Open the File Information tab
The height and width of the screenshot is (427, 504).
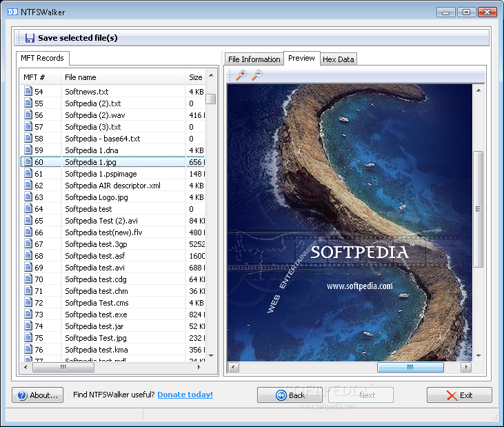tap(254, 59)
